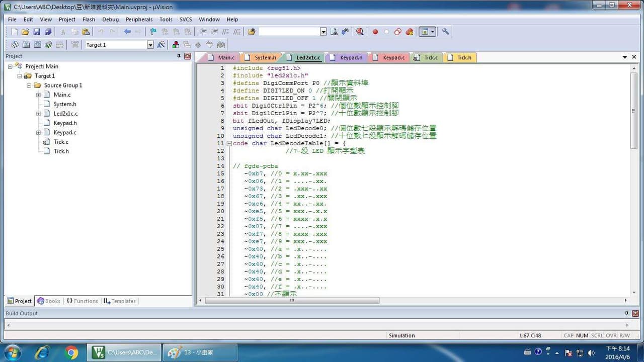644x362 pixels.
Task: Toggle the Build Output panel pin
Action: point(627,313)
